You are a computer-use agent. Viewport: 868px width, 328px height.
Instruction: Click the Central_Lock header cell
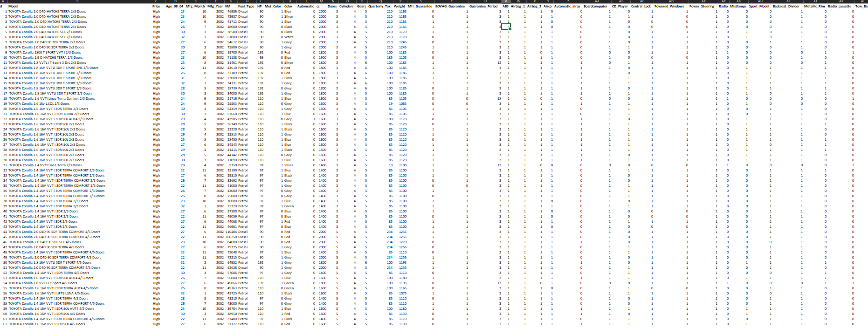642,7
